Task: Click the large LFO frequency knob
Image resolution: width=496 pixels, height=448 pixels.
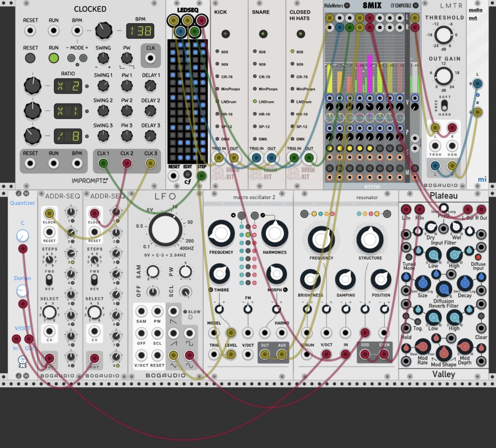Action: point(165,230)
